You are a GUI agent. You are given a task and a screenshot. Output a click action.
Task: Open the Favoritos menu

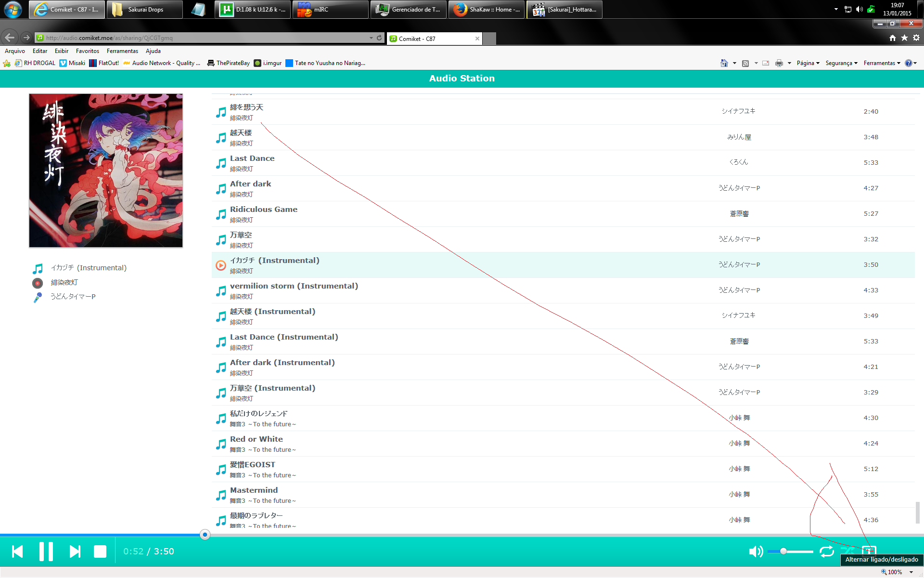tap(88, 51)
